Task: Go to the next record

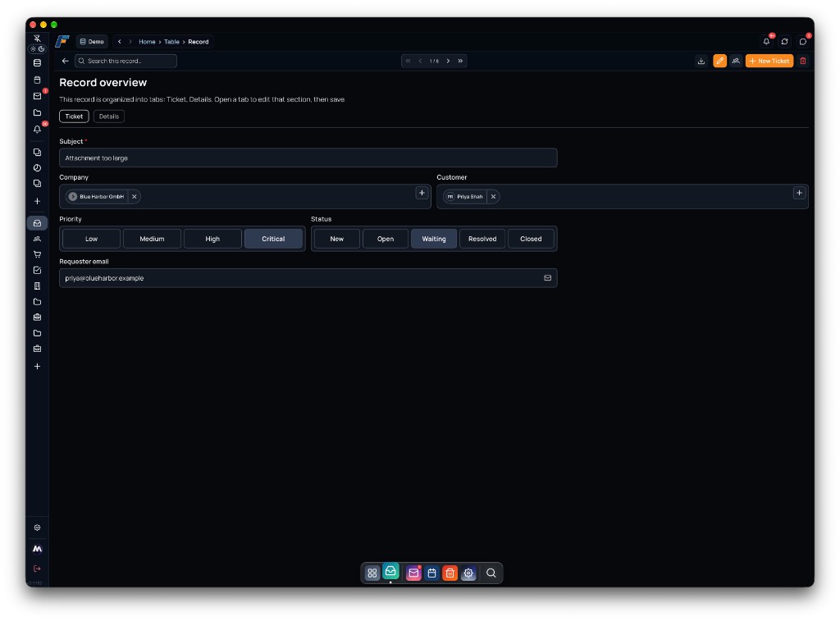Action: pyautogui.click(x=449, y=61)
